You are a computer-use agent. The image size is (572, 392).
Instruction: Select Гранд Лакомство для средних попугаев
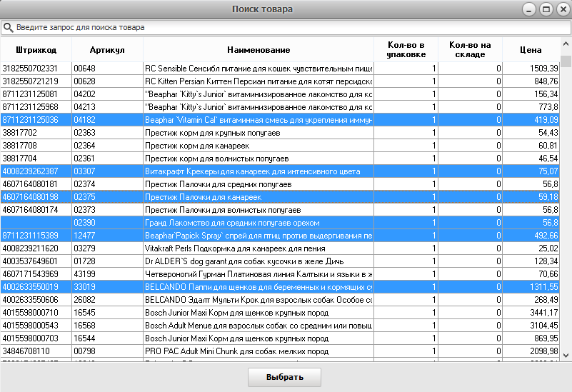(280, 223)
